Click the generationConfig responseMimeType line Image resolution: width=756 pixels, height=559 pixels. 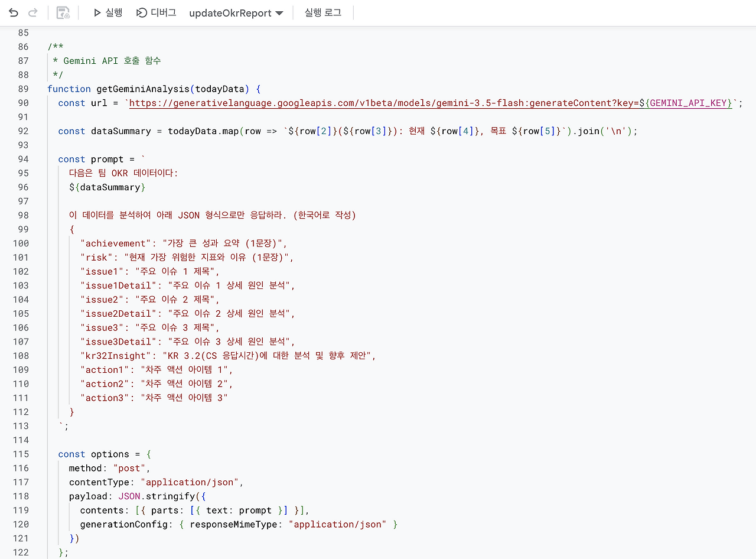[239, 524]
